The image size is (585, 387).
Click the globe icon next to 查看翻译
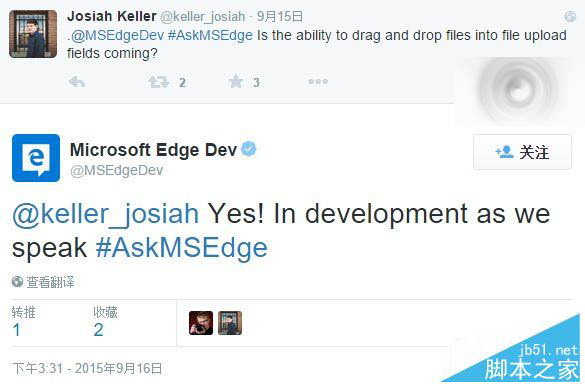click(17, 281)
